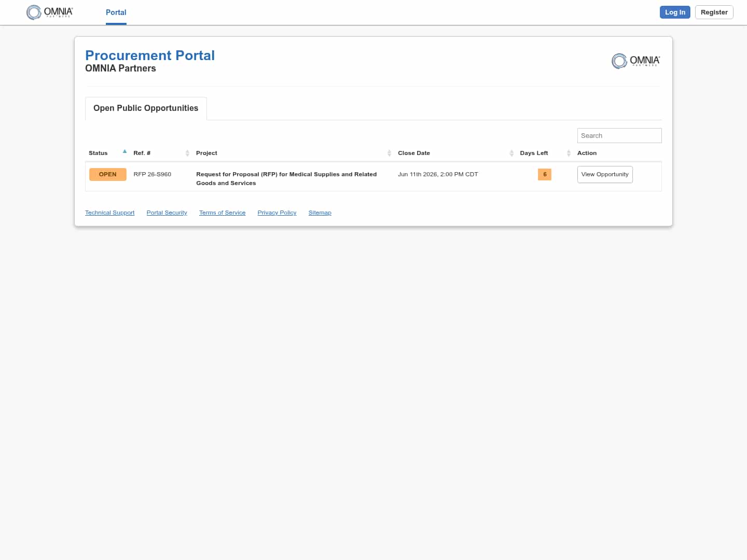Viewport: 747px width, 560px height.
Task: Open the Privacy Policy link
Action: (x=277, y=213)
